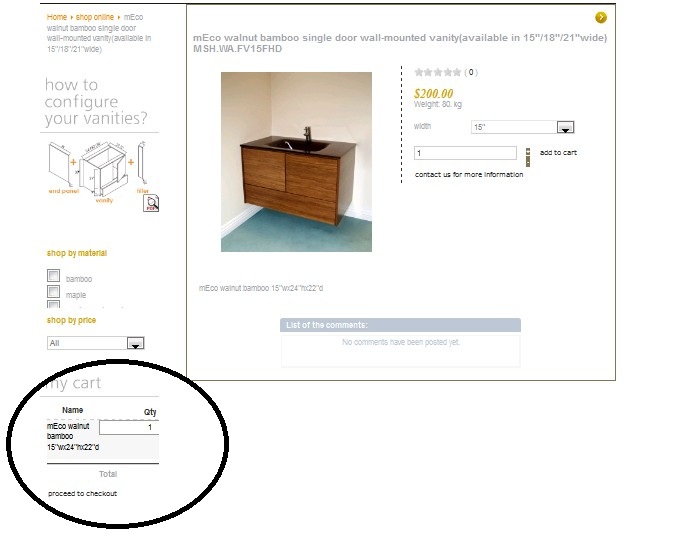This screenshot has height=539, width=681.
Task: Click the yellow next arrow icon
Action: point(601,17)
